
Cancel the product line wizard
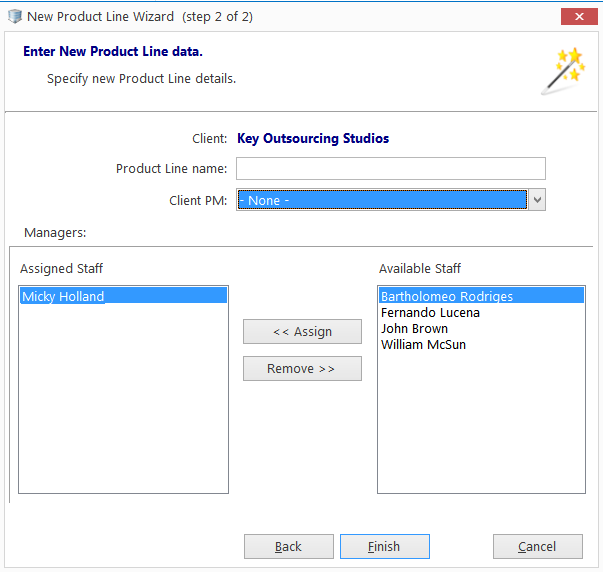point(538,546)
